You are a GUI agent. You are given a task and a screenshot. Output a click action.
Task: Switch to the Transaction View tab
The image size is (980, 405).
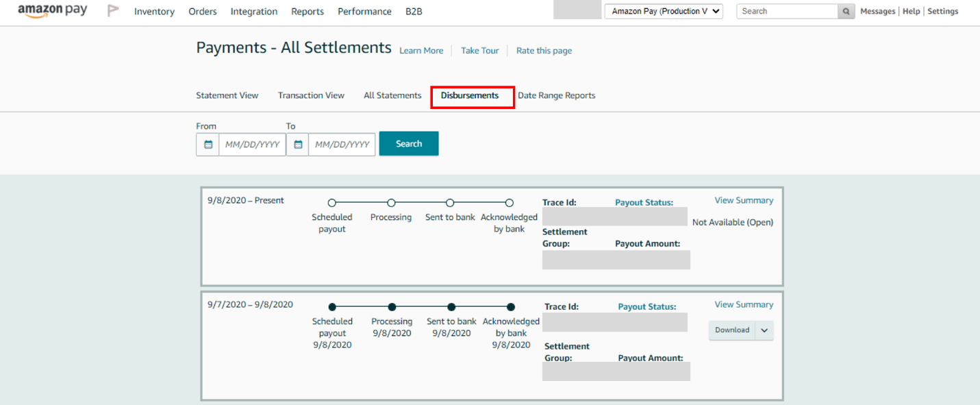(x=311, y=95)
